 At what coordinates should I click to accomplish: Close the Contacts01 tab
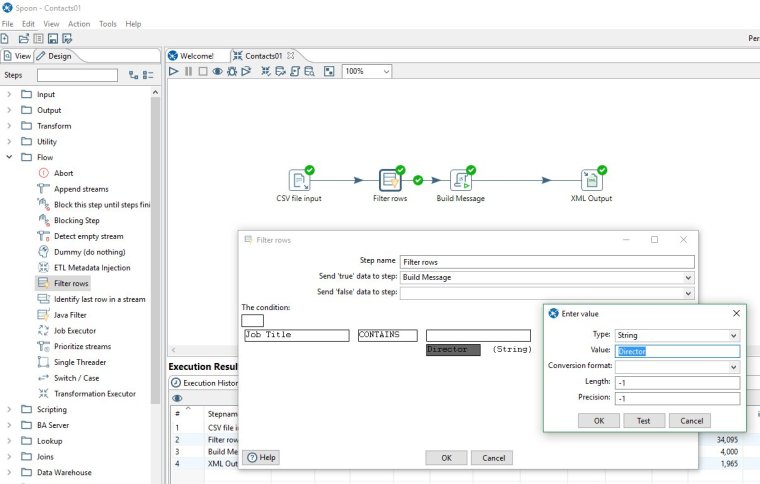(x=291, y=56)
